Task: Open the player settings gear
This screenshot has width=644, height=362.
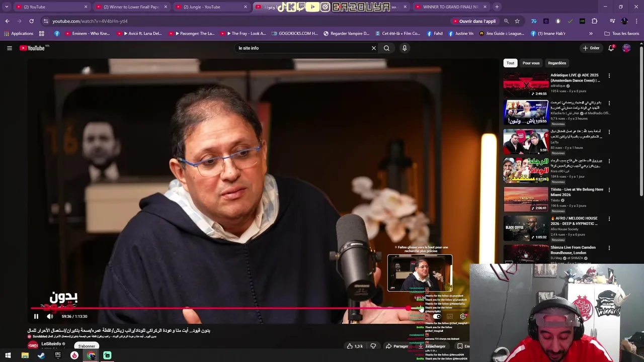Action: pyautogui.click(x=463, y=316)
